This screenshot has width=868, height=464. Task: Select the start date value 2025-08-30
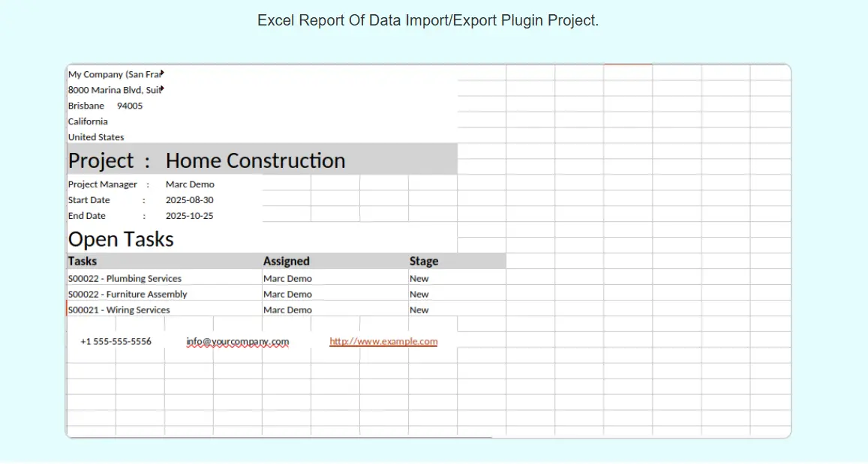[x=189, y=200]
